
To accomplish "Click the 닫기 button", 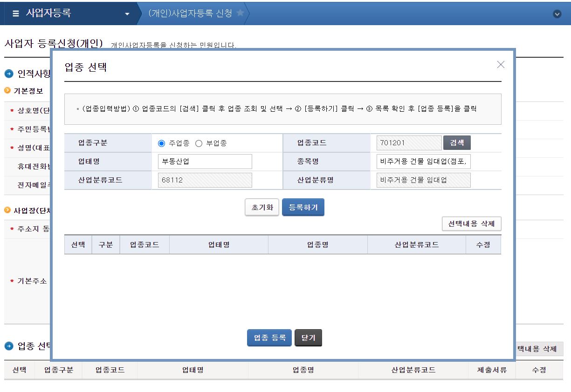I will click(x=308, y=338).
